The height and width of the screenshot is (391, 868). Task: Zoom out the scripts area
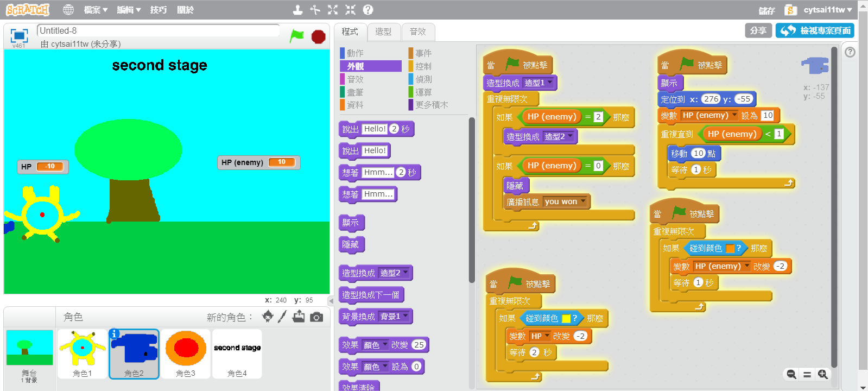(x=791, y=374)
